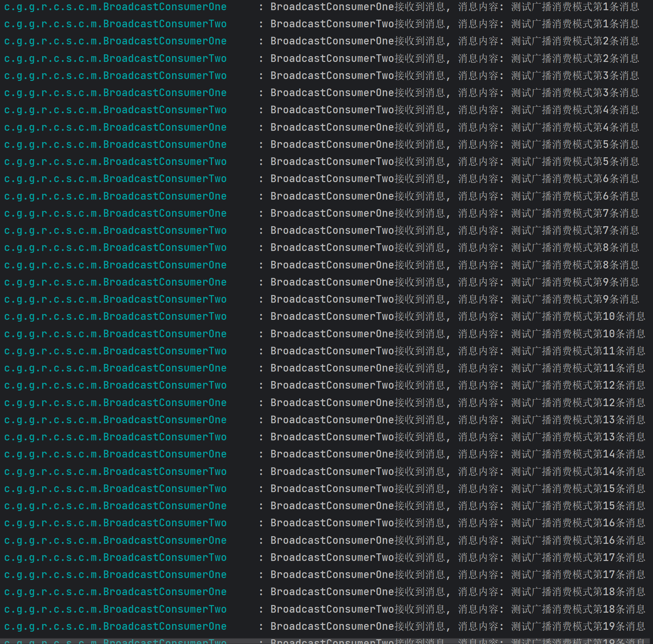Click cyan BroadcastConsumerTwo logger on message 9 line
Image resolution: width=653 pixels, height=644 pixels.
tap(115, 299)
